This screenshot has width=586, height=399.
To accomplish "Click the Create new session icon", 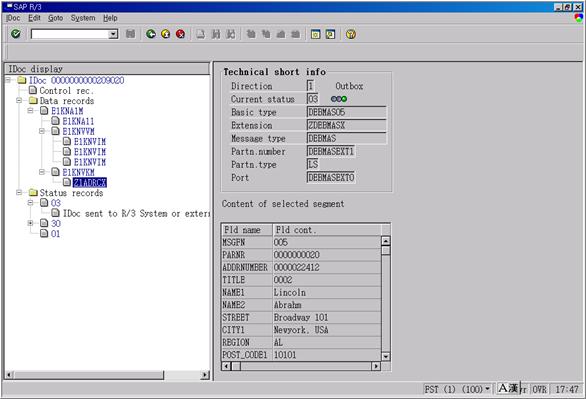I will (x=316, y=34).
